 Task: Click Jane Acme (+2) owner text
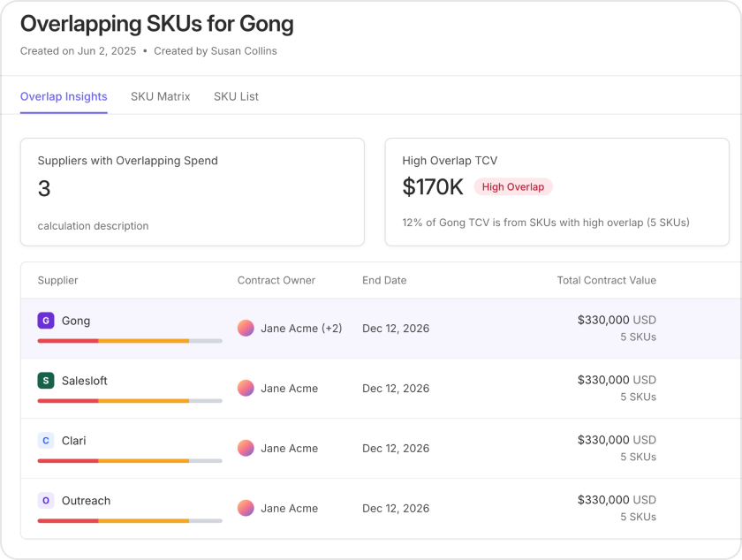(301, 328)
